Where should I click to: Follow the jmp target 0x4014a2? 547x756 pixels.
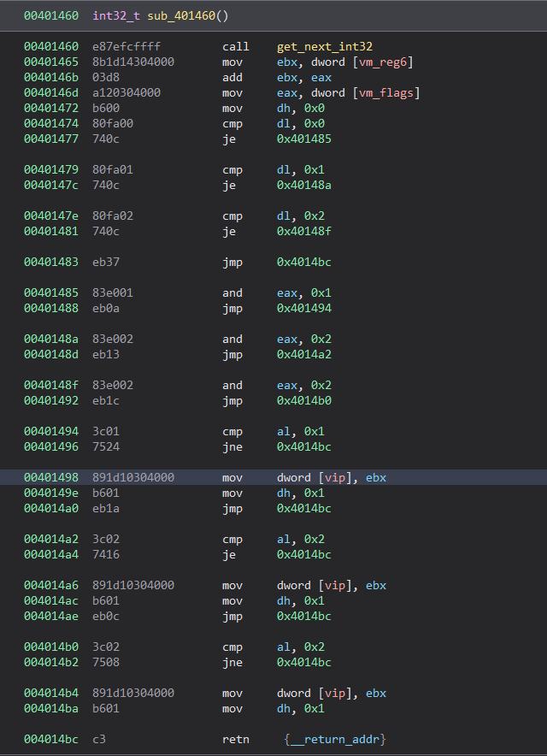pyautogui.click(x=304, y=354)
